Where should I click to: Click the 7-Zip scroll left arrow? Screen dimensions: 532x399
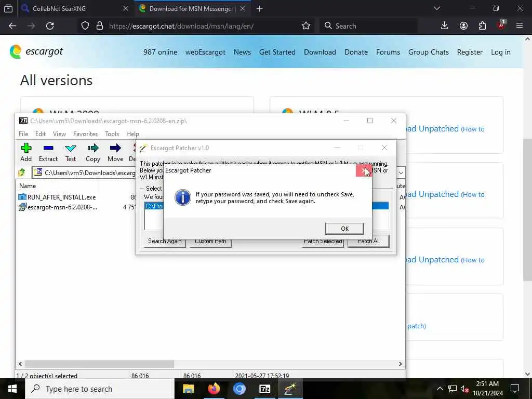pos(20,364)
